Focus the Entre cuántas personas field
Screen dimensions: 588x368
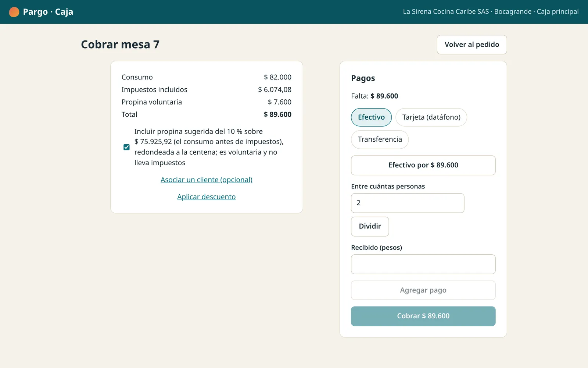(408, 203)
